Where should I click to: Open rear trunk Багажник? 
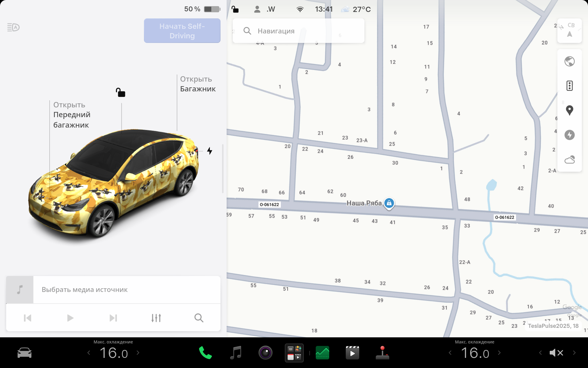[x=198, y=84]
